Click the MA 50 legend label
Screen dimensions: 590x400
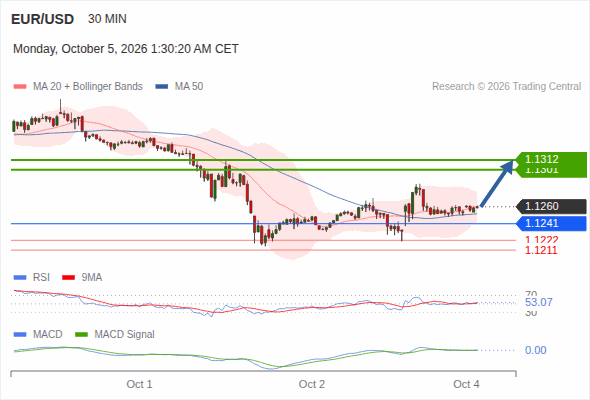189,87
